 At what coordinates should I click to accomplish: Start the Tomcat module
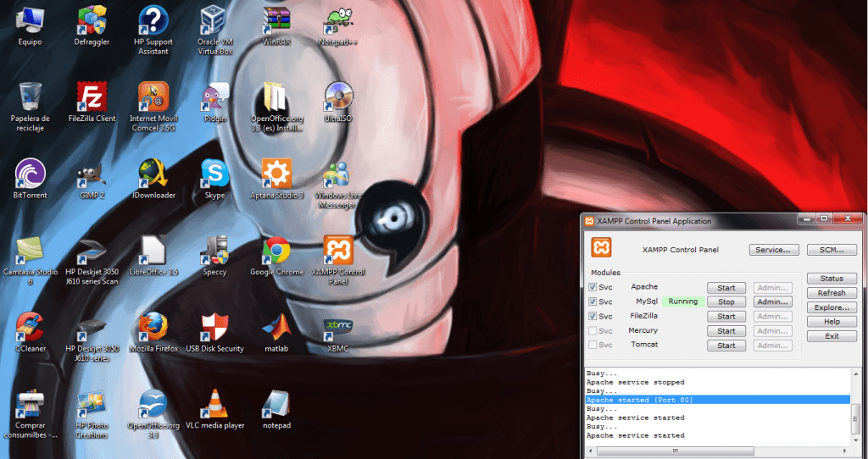point(726,345)
